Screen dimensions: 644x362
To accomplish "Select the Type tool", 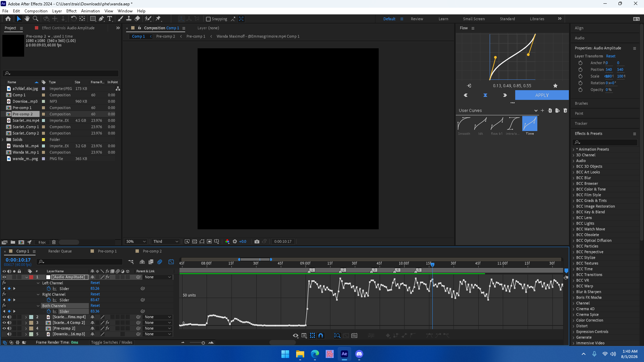I will [x=110, y=19].
